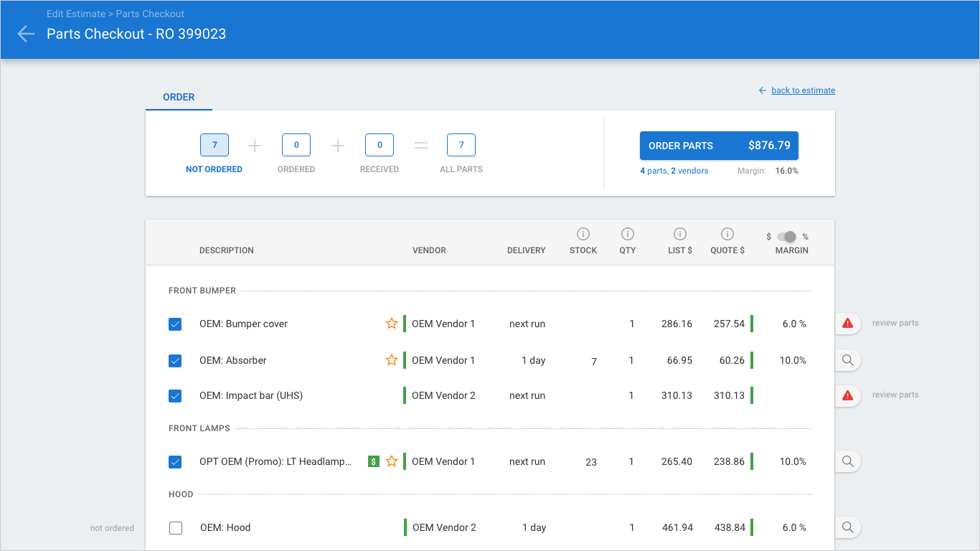The height and width of the screenshot is (551, 980).
Task: Toggle margin display from dollars to percent
Action: (788, 237)
